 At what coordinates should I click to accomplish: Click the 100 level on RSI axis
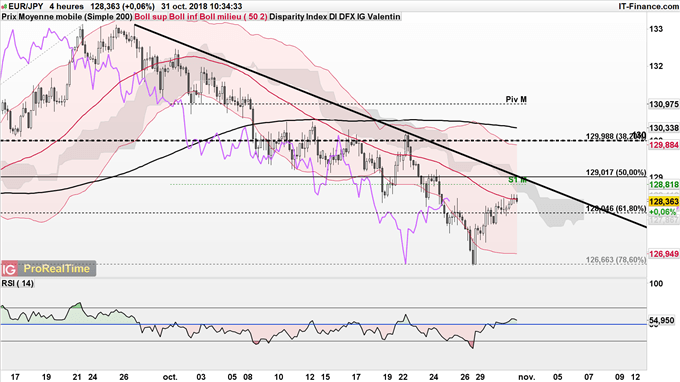(x=656, y=283)
